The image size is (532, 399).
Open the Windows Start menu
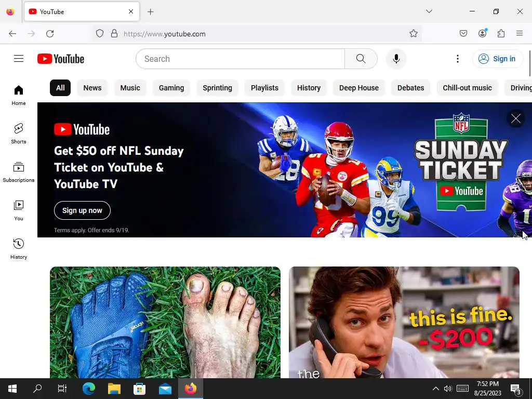pos(12,389)
